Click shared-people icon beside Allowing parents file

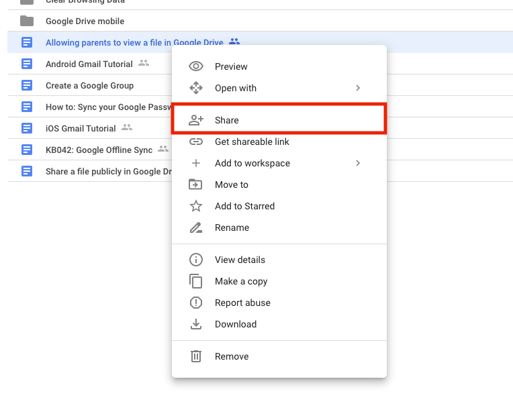(234, 42)
